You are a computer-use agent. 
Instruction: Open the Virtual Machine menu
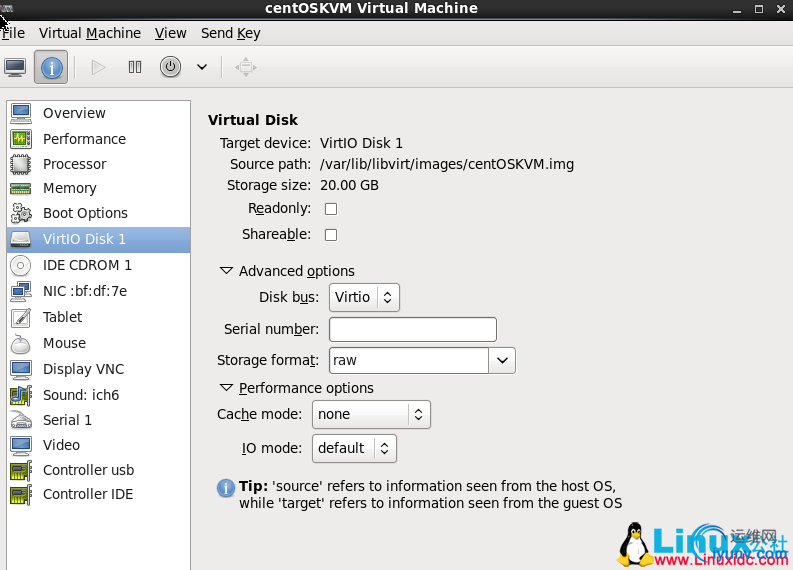90,33
